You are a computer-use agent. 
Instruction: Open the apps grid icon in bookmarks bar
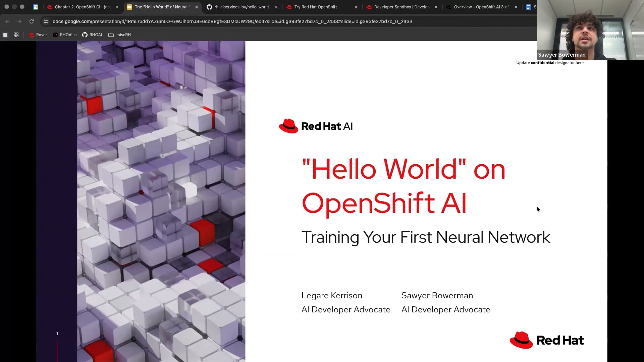(16, 35)
